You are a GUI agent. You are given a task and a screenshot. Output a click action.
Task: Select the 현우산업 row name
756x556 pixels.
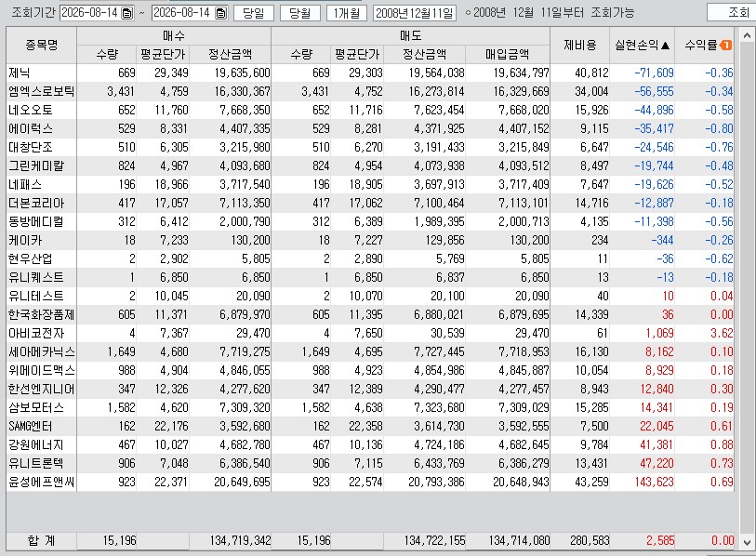pos(31,259)
